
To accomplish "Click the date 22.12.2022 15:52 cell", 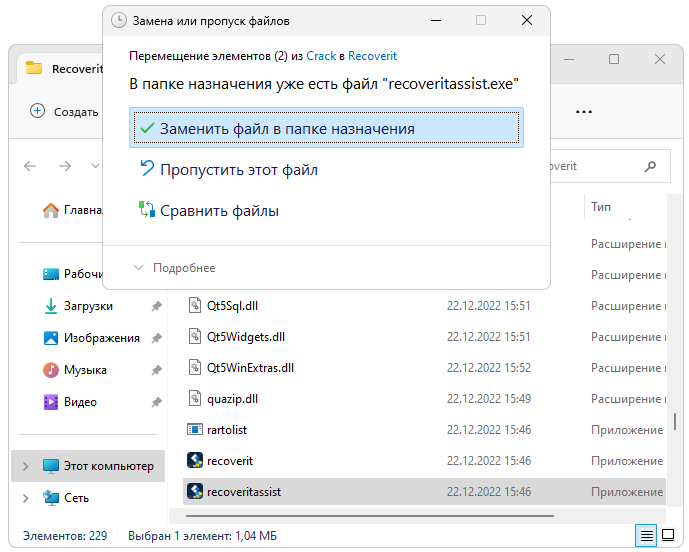I will click(489, 367).
